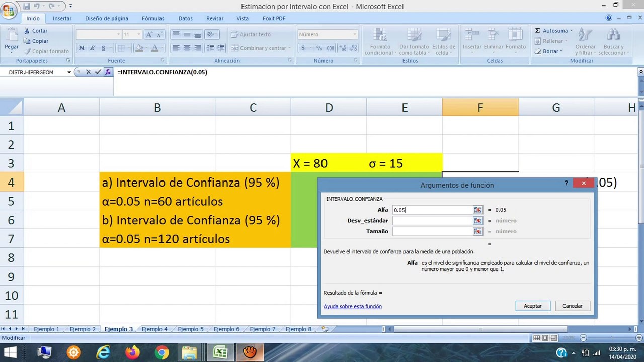Viewport: 644px width, 362px height.
Task: Click the fill color bucket icon
Action: point(139,48)
